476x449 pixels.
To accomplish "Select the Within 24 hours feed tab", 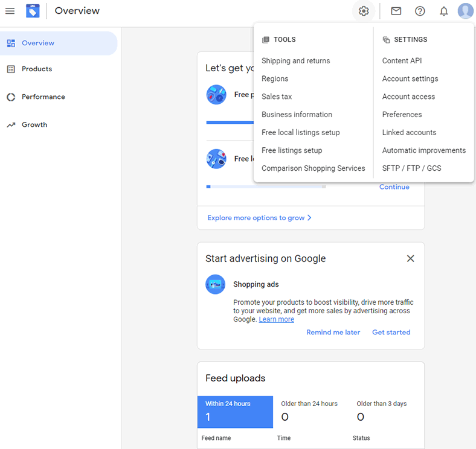I will 235,412.
